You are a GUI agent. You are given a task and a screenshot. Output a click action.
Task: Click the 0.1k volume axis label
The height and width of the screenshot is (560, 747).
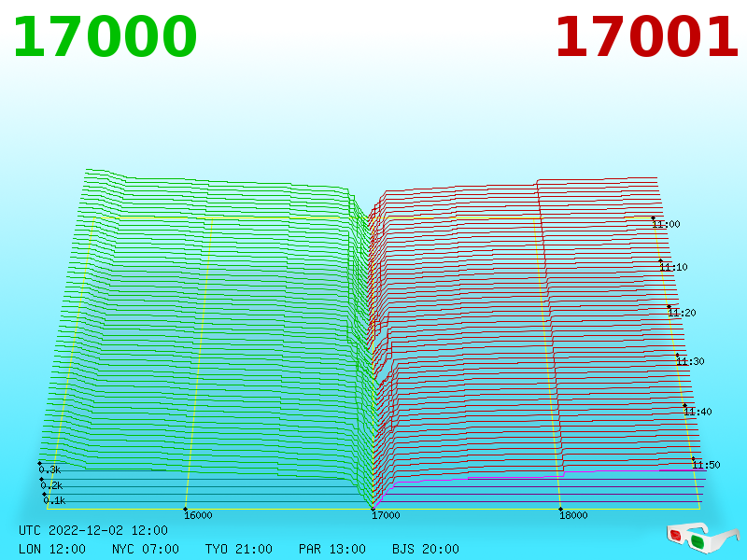tap(54, 500)
